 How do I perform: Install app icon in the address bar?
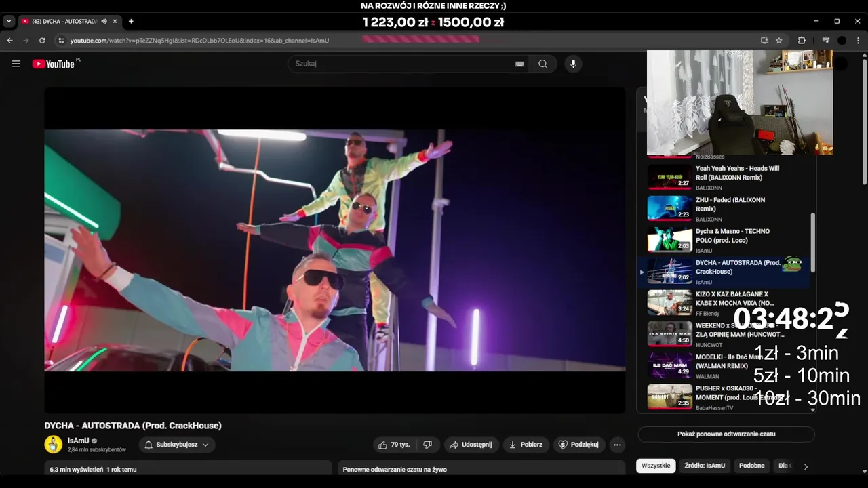coord(765,41)
